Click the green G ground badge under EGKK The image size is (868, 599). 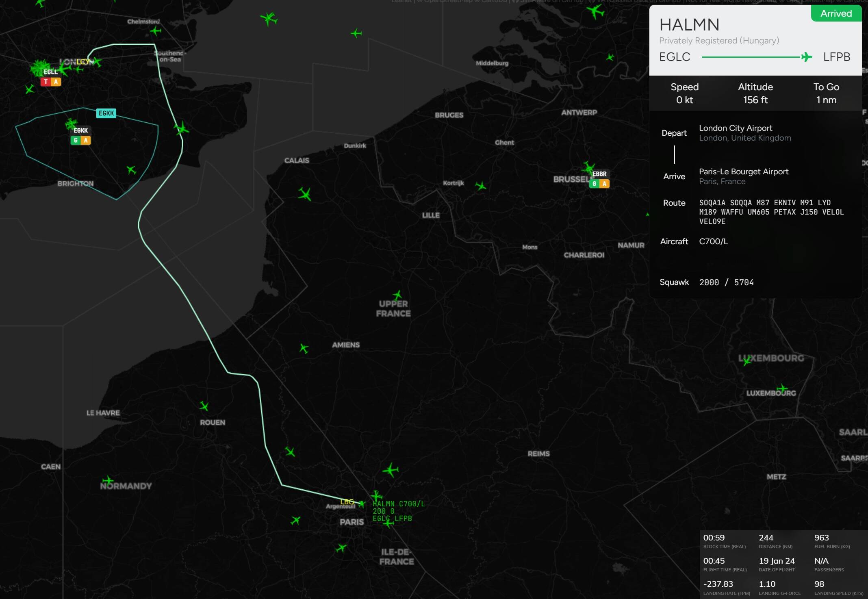pos(76,140)
